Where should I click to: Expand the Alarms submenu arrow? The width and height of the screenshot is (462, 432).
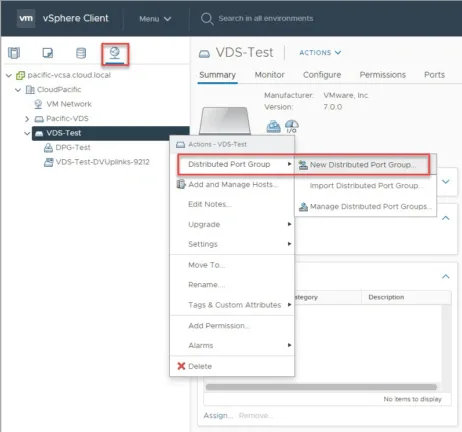(x=289, y=345)
